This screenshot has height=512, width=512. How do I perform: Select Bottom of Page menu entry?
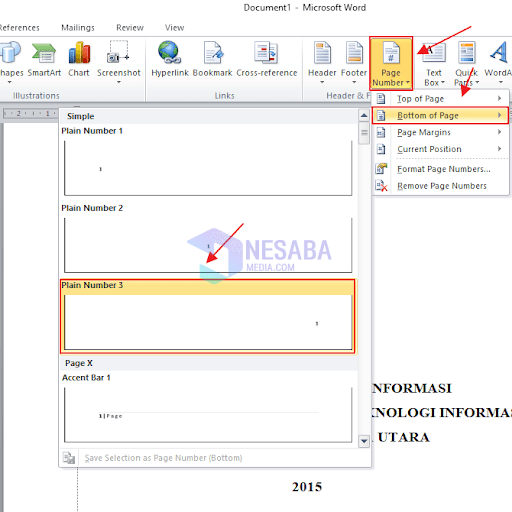coord(440,116)
